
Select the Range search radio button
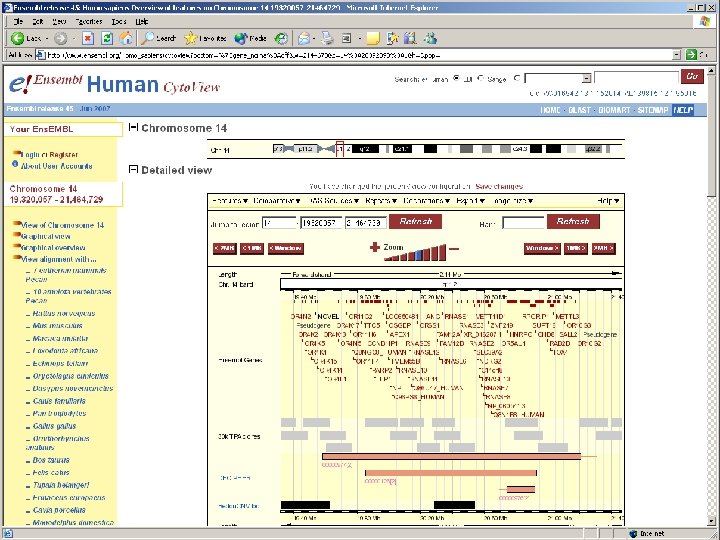[x=480, y=78]
